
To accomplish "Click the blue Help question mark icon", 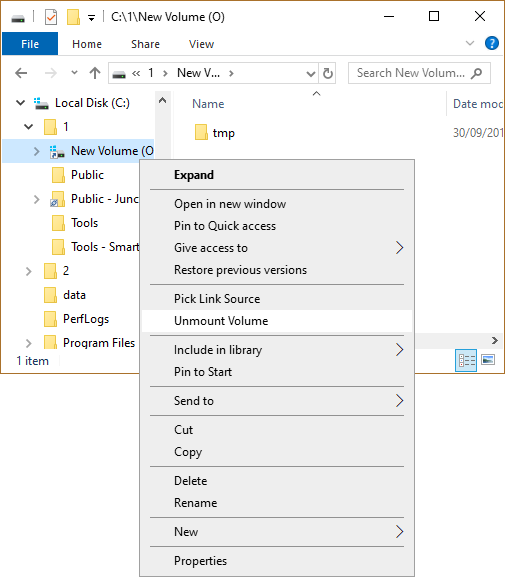I will pyautogui.click(x=492, y=43).
